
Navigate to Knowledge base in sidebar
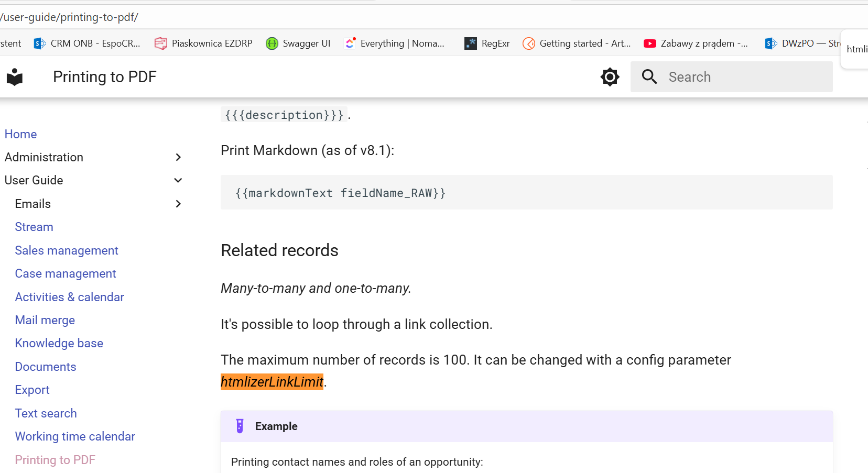[59, 343]
